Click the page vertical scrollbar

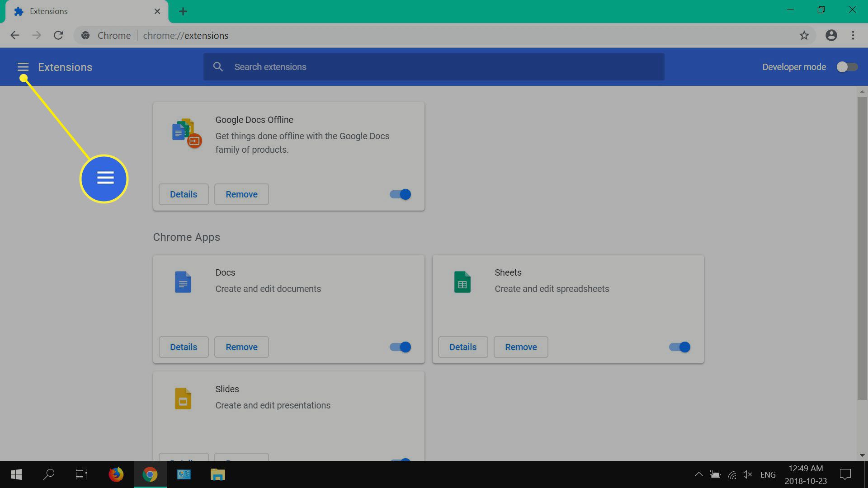point(862,249)
